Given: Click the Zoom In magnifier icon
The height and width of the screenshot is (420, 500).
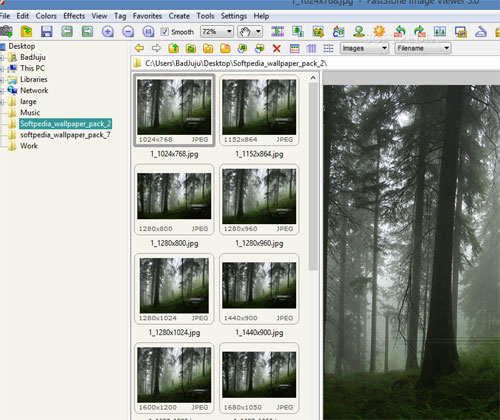Looking at the screenshot, I should click(x=108, y=31).
